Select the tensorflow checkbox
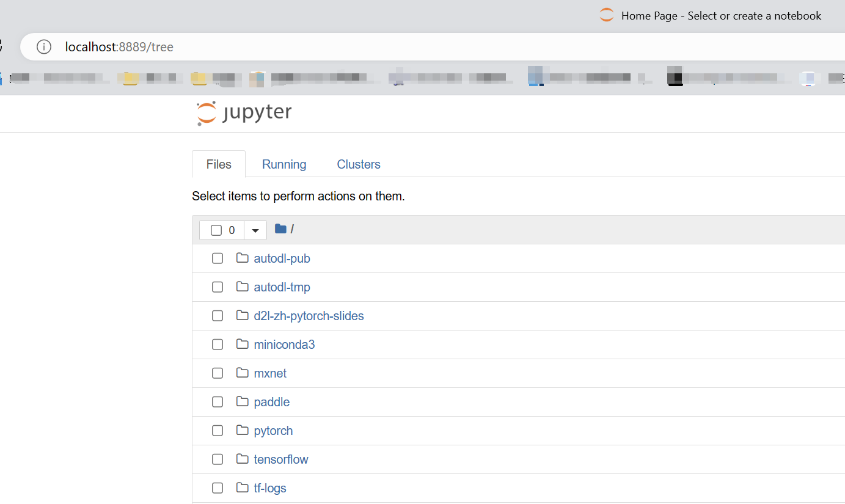The width and height of the screenshot is (845, 504). 218,459
